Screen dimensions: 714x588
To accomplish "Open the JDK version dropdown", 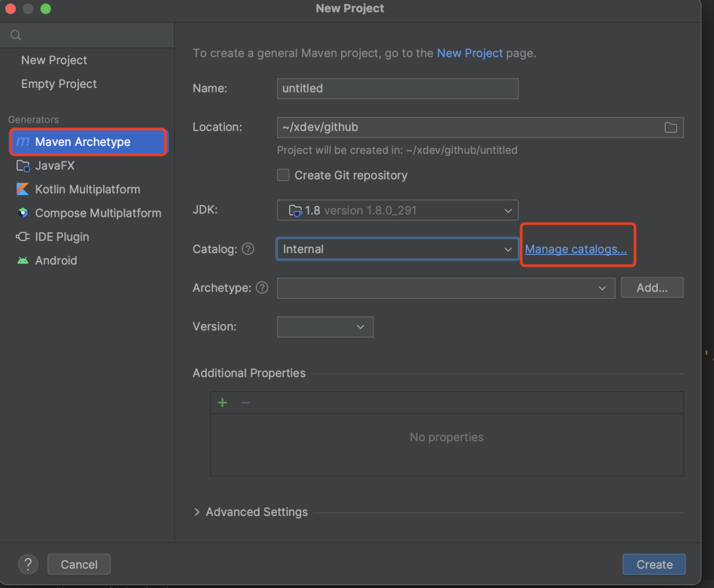I will coord(397,211).
